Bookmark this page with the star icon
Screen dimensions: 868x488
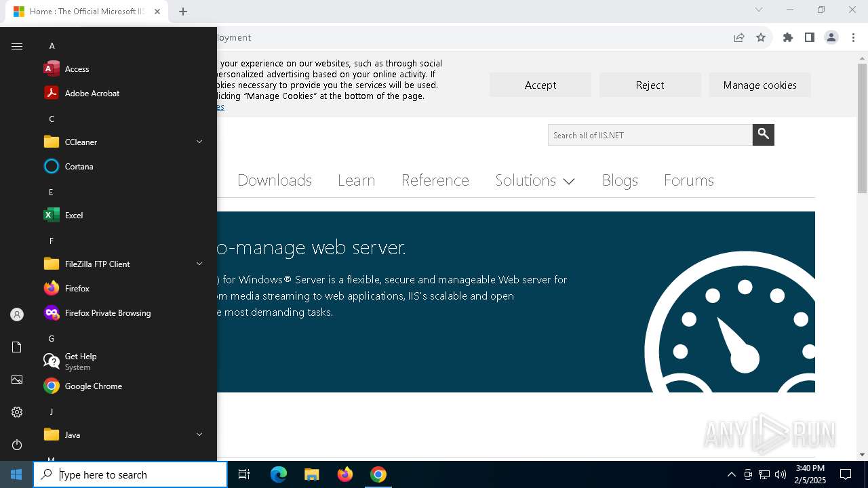[761, 37]
